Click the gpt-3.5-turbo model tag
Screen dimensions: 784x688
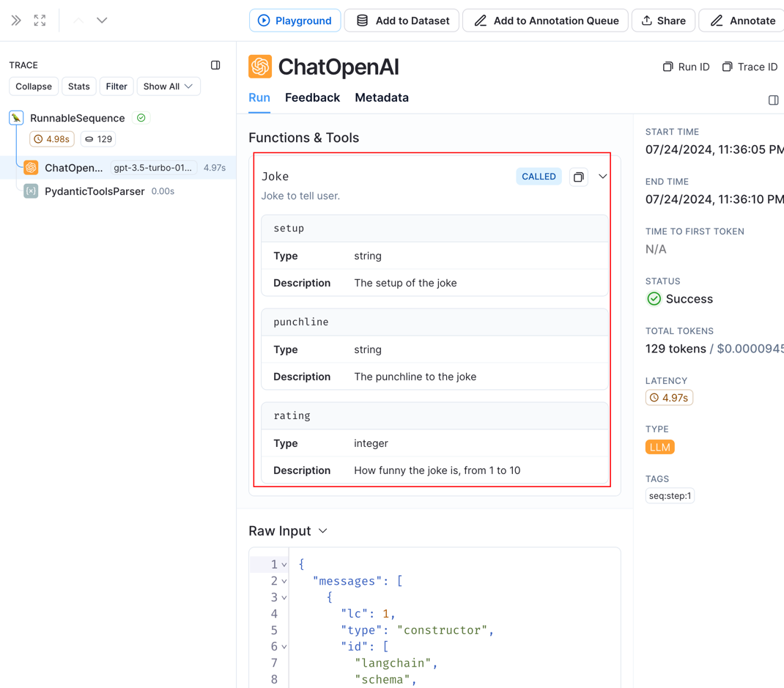[x=153, y=168]
